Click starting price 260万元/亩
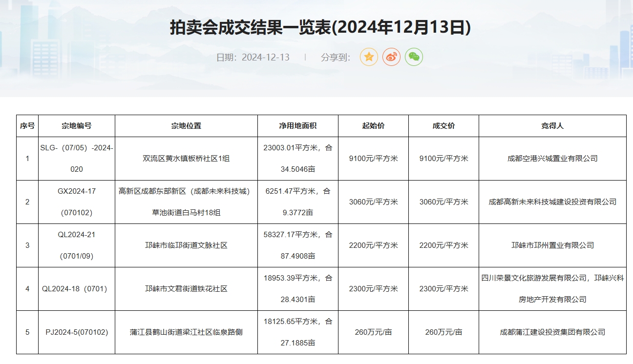 coord(373,332)
